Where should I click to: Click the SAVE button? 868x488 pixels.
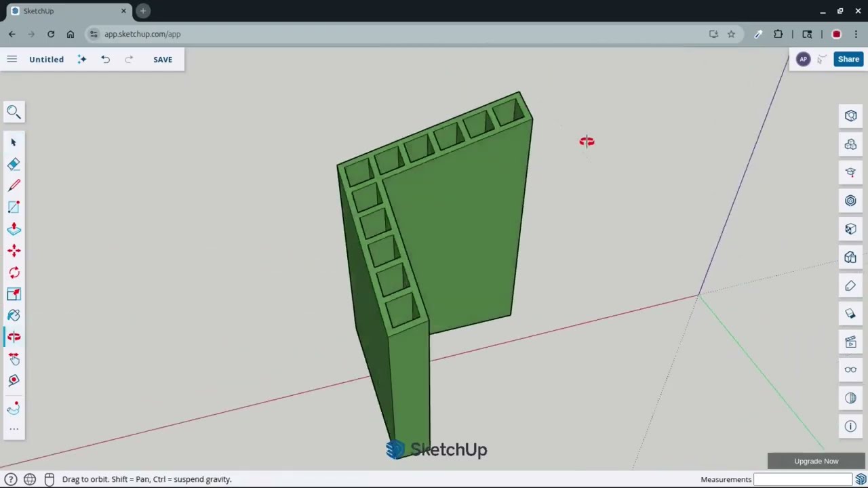tap(163, 59)
